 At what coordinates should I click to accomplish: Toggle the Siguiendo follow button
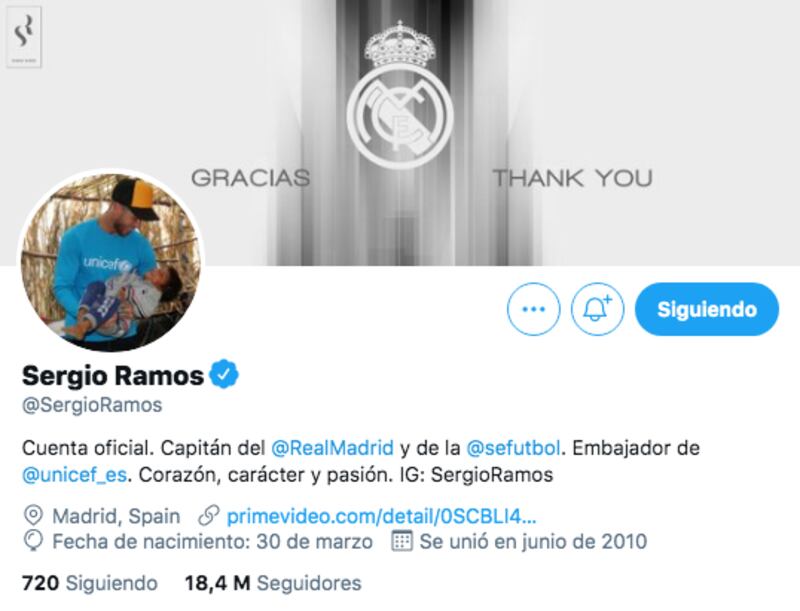(x=707, y=309)
